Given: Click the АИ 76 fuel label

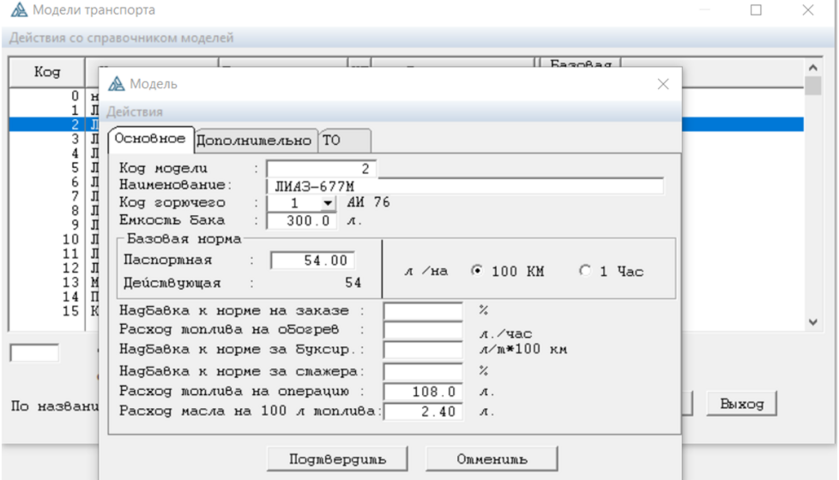Looking at the screenshot, I should click(x=369, y=202).
